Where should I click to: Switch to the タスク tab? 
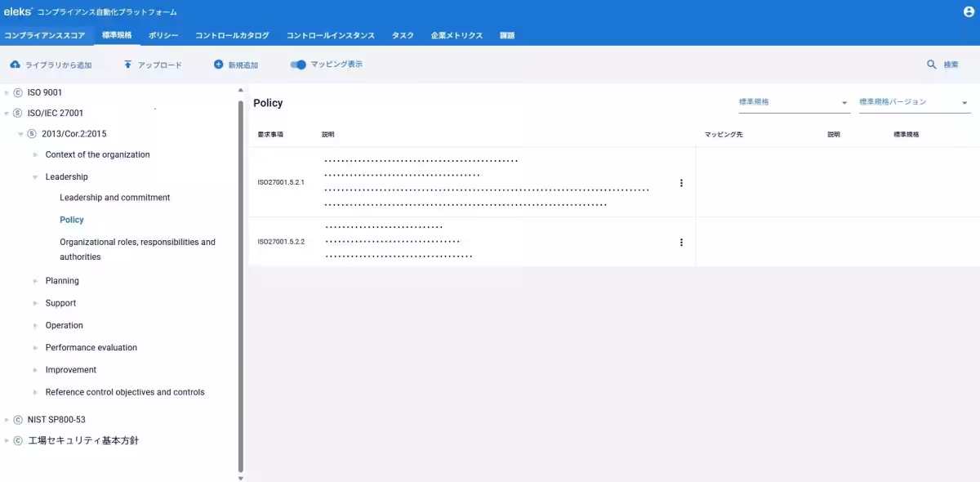[402, 35]
